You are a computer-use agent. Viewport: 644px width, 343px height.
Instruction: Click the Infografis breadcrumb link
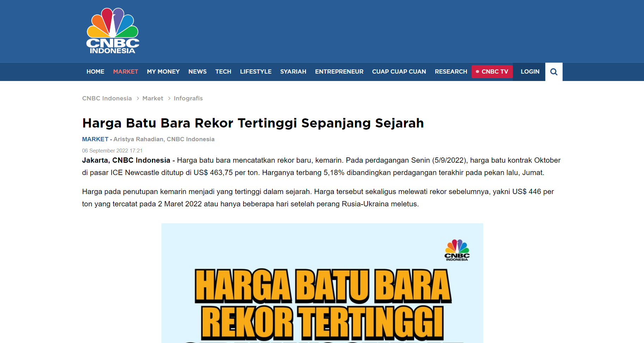pos(188,98)
